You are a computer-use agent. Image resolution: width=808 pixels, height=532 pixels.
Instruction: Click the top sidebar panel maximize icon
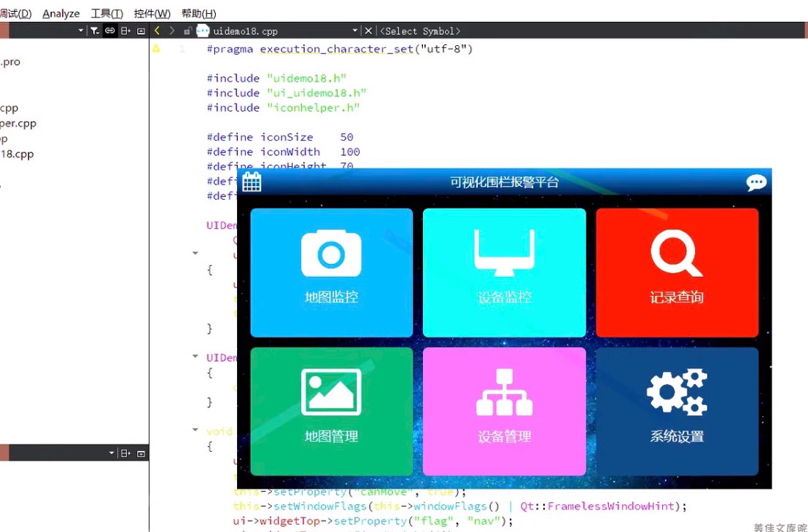[141, 31]
